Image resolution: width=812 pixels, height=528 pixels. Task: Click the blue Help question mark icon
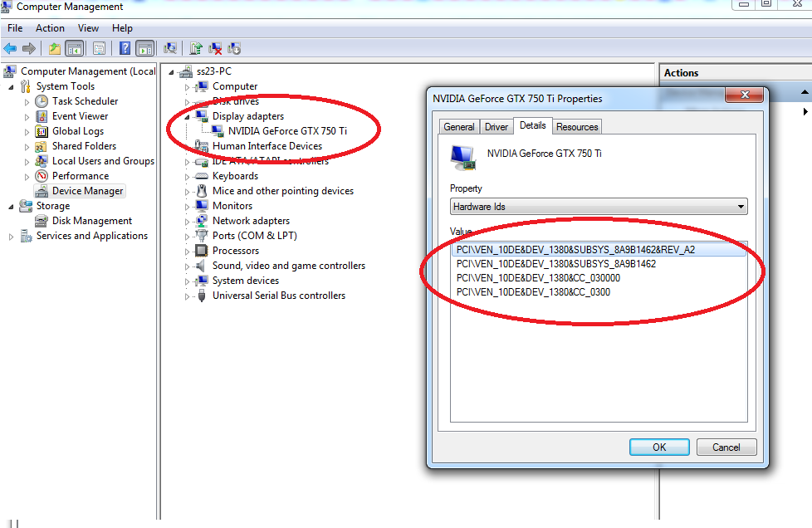coord(125,49)
